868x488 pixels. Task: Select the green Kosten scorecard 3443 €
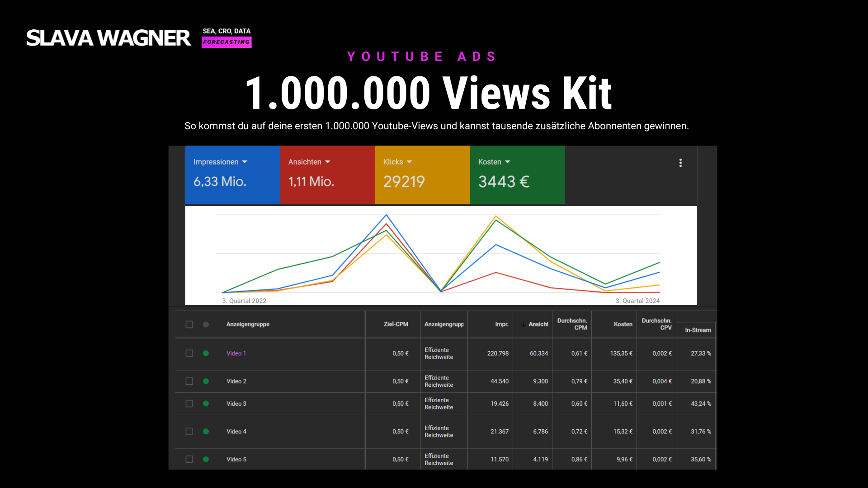pos(517,175)
